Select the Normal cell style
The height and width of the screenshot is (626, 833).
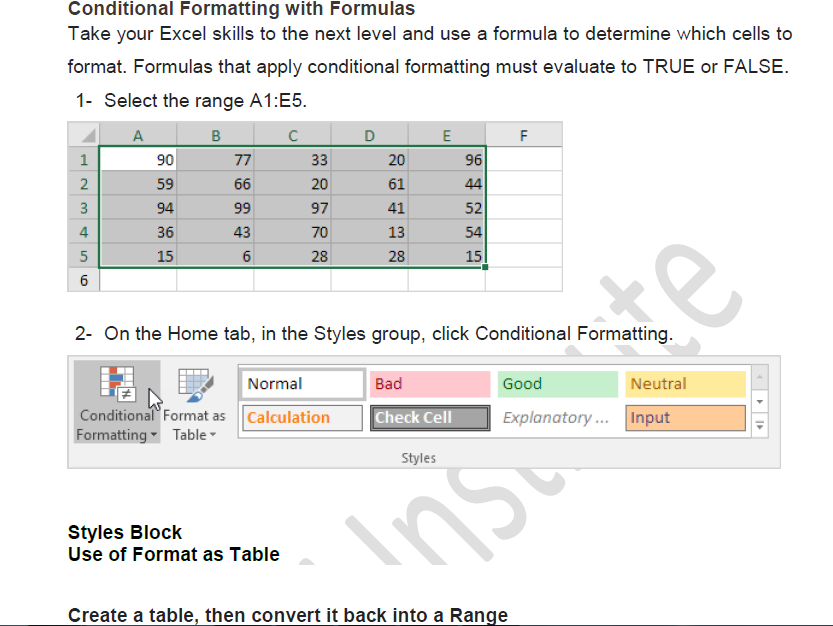click(304, 384)
